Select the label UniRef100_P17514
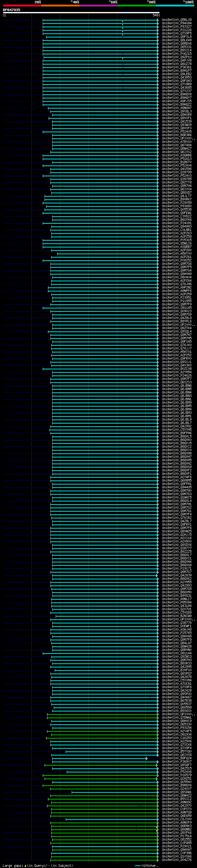 [x=176, y=836]
